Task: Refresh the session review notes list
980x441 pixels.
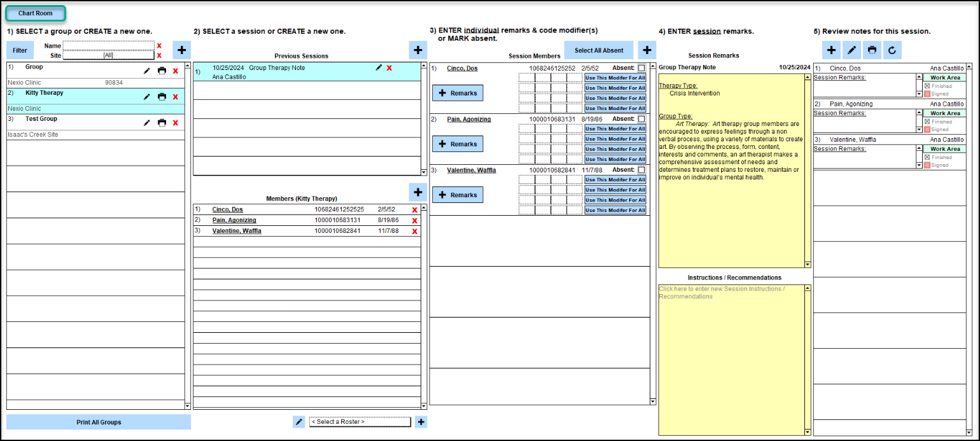Action: tap(892, 50)
